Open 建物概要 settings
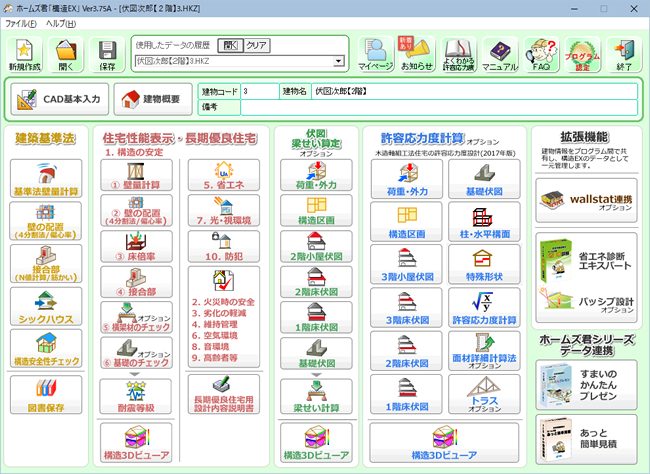Image resolution: width=650 pixels, height=474 pixels. (x=153, y=99)
